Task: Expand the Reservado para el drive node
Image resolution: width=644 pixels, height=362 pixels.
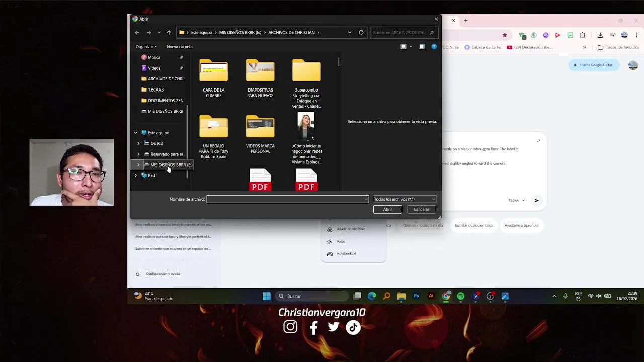Action: click(138, 154)
